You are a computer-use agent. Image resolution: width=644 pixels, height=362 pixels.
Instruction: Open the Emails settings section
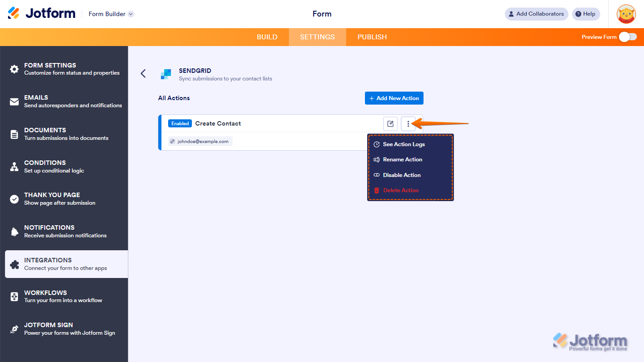[36, 101]
